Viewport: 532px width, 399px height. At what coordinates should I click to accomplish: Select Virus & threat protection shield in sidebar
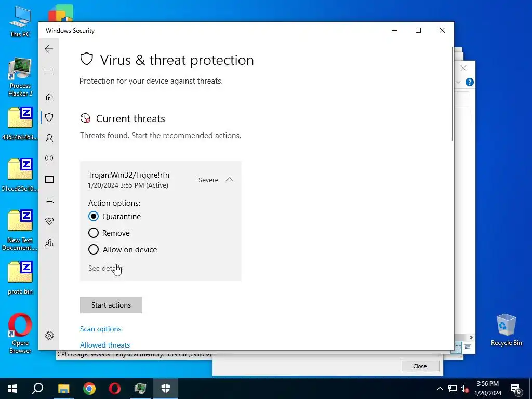[x=49, y=117]
